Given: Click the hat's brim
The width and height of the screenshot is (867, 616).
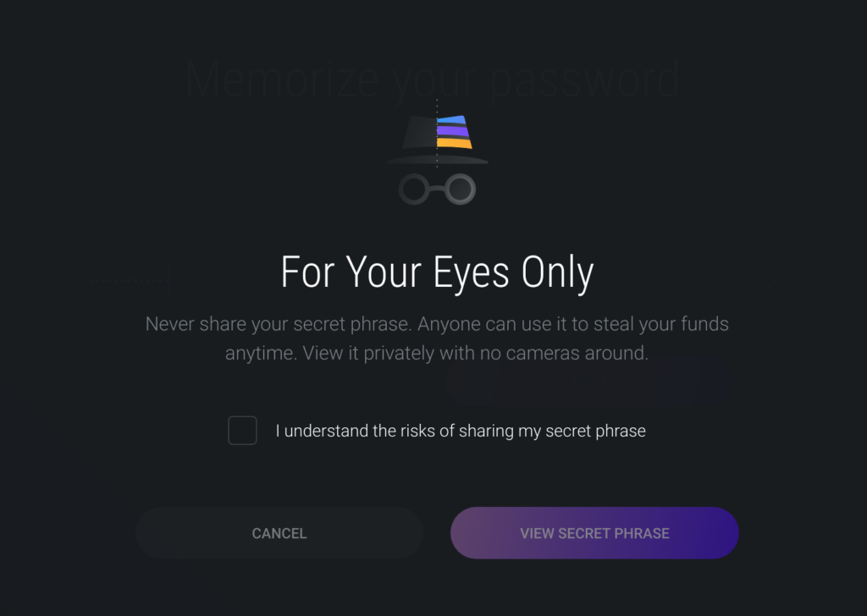Looking at the screenshot, I should (437, 158).
